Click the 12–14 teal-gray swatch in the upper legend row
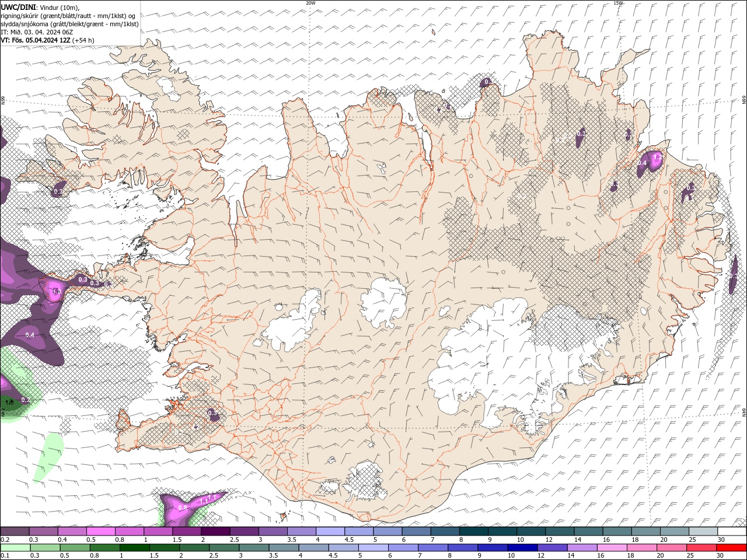747x560 pixels. coord(560,531)
